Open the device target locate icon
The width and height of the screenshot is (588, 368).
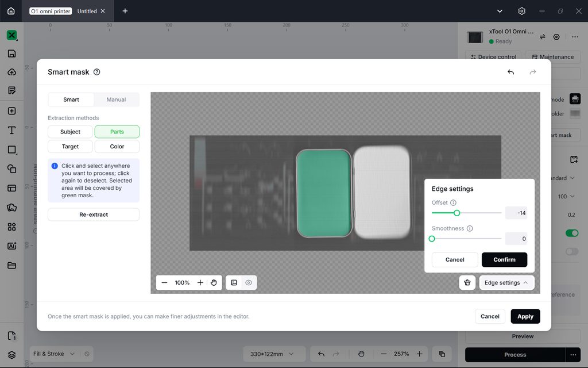556,37
